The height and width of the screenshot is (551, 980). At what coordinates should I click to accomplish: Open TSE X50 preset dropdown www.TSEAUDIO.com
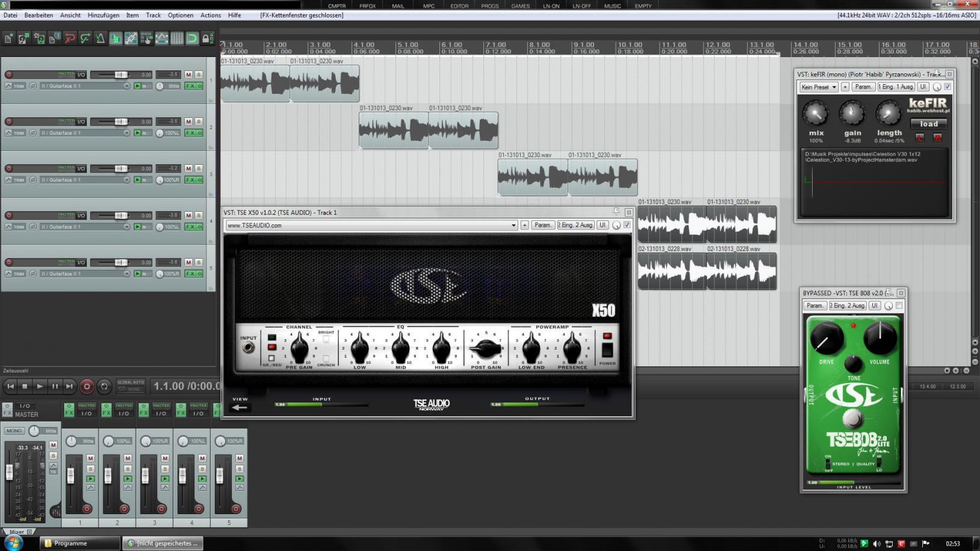371,225
